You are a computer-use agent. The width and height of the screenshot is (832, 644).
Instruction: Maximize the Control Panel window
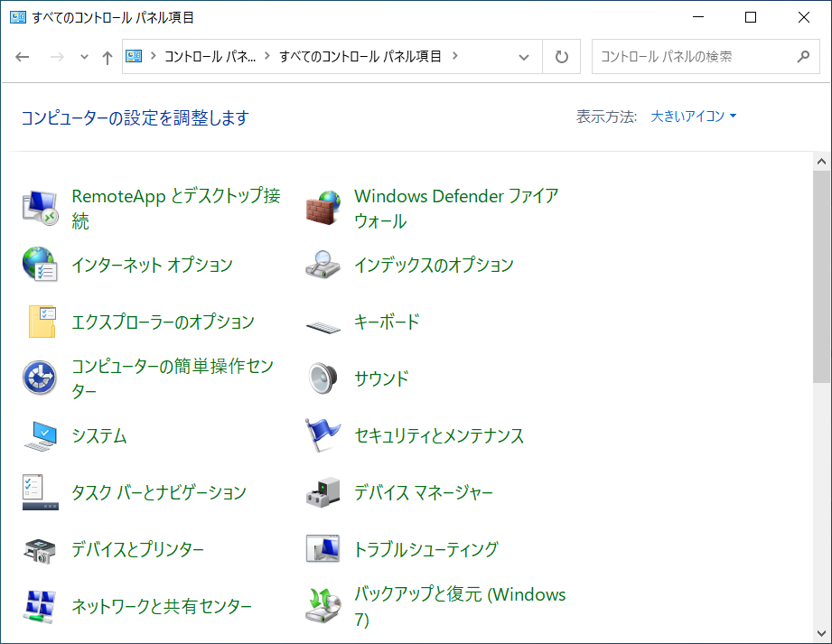[751, 17]
